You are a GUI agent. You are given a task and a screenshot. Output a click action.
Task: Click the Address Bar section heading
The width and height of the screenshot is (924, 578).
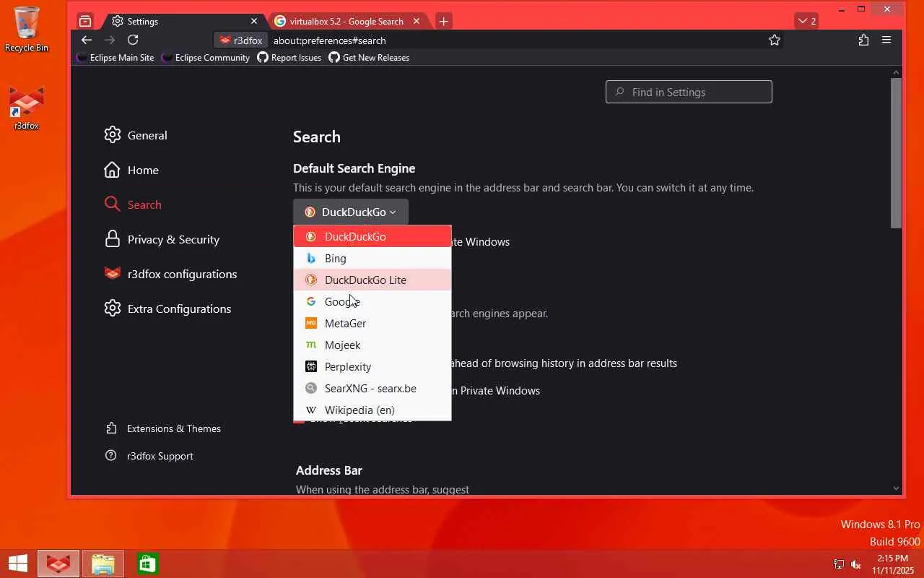click(329, 470)
